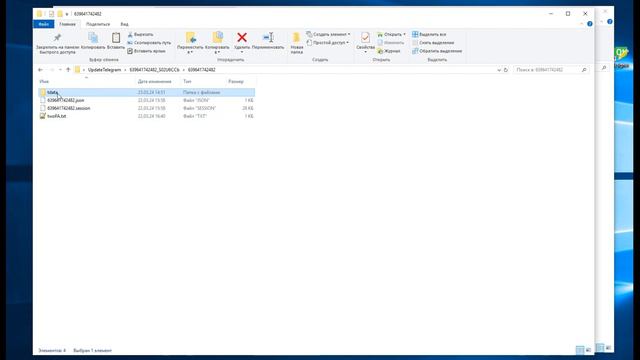Switch to details view in the status bar

(580, 350)
